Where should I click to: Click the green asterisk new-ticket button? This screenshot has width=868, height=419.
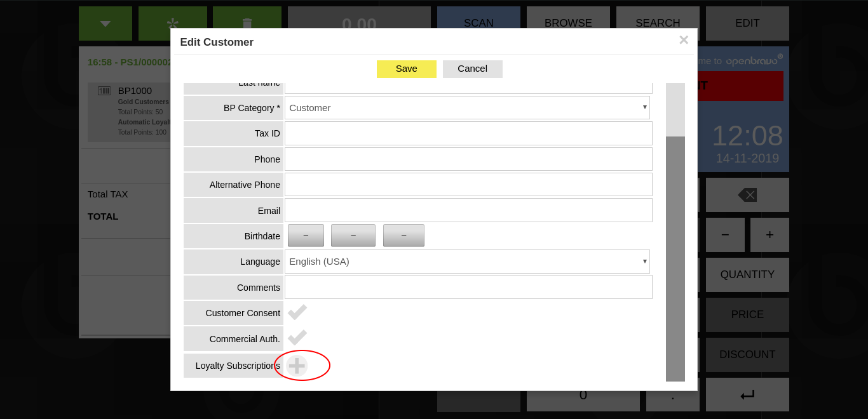[173, 23]
